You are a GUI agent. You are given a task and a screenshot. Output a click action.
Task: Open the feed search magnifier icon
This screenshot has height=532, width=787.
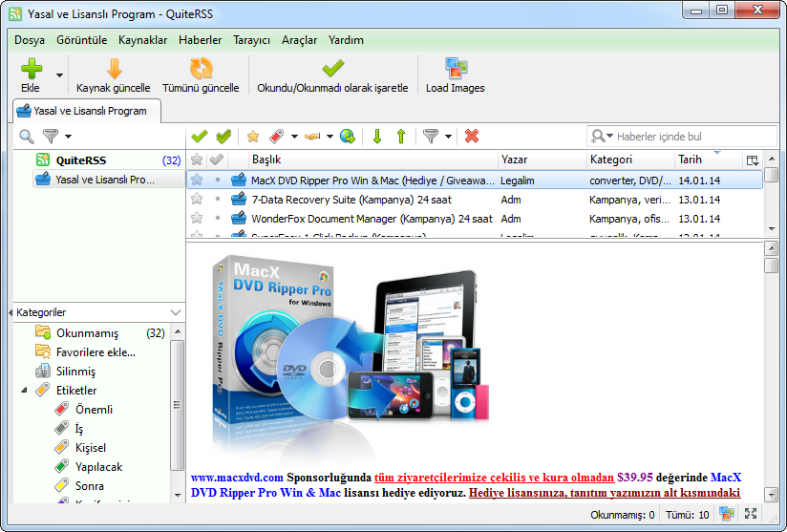tap(27, 137)
